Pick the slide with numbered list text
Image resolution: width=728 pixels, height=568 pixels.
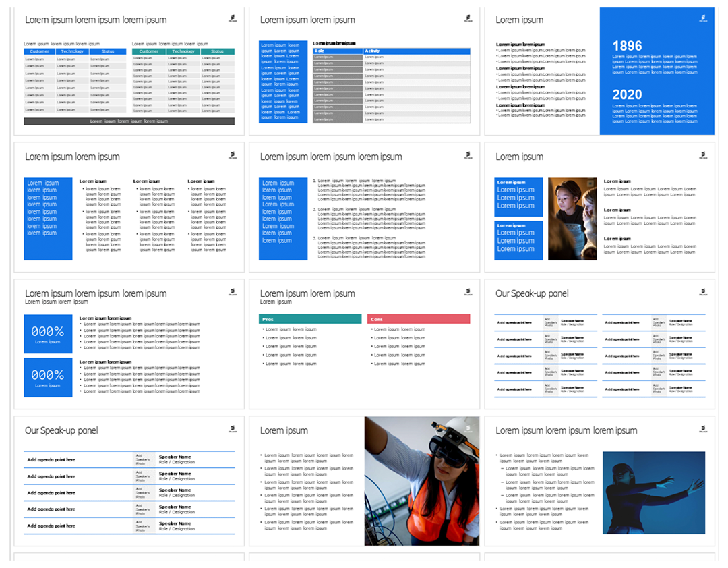tap(364, 207)
